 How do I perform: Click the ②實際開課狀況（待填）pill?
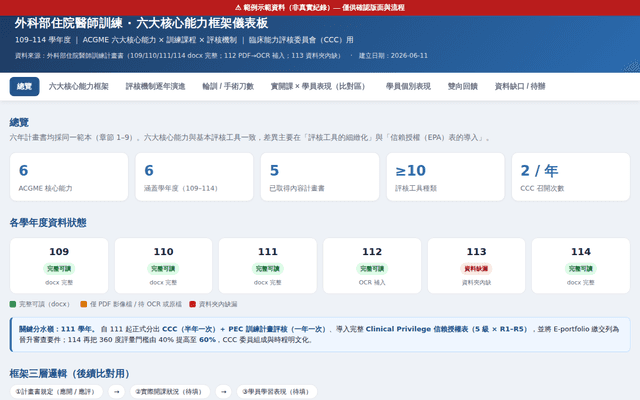click(x=170, y=392)
